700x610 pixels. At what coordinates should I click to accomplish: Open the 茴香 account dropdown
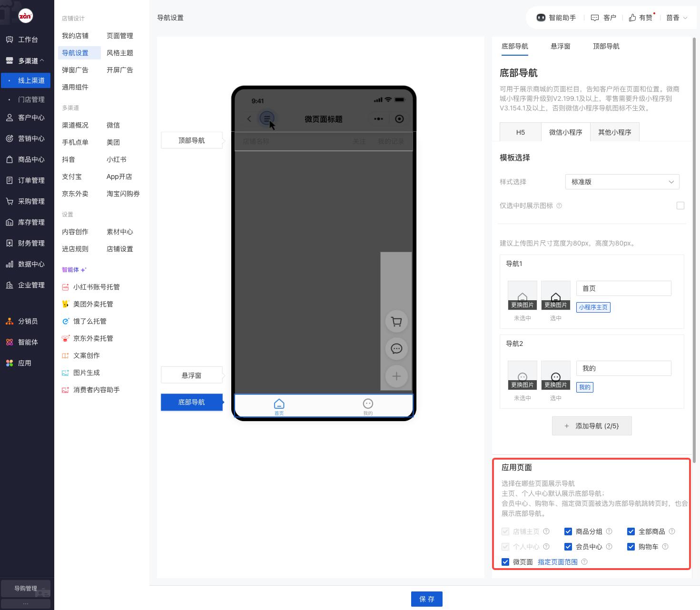pyautogui.click(x=677, y=18)
